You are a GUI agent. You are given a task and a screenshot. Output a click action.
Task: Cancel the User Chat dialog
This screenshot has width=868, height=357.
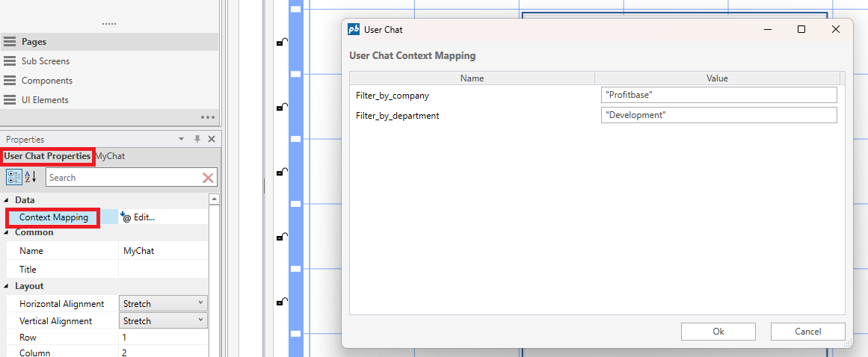pyautogui.click(x=807, y=332)
